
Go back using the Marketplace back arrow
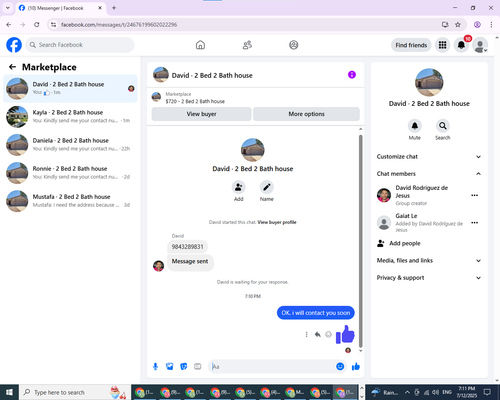coord(12,67)
